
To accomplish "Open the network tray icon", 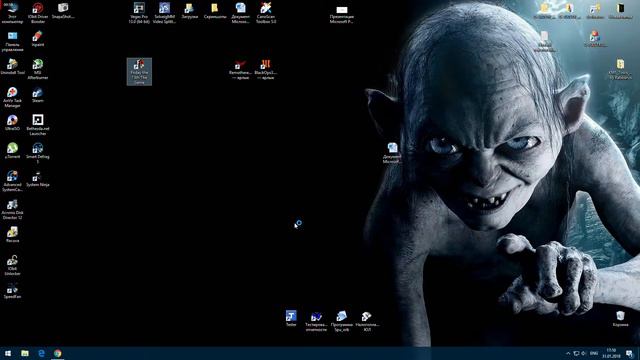I will coord(576,353).
